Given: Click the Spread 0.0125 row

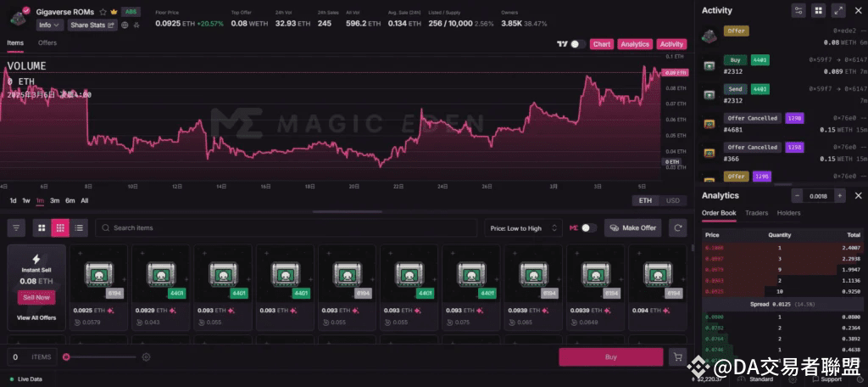Looking at the screenshot, I should [x=782, y=305].
